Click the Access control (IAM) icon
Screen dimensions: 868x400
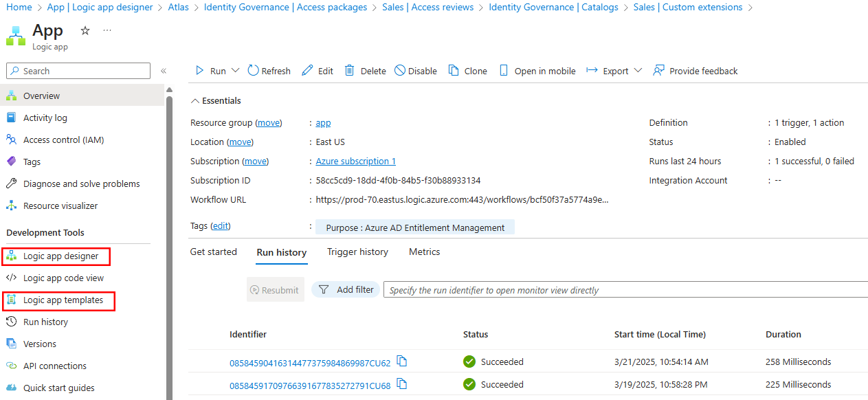(x=11, y=140)
